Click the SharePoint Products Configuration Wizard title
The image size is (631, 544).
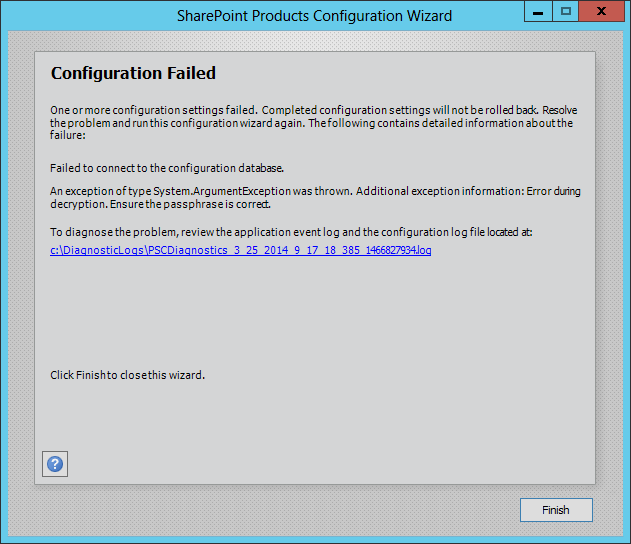point(314,15)
